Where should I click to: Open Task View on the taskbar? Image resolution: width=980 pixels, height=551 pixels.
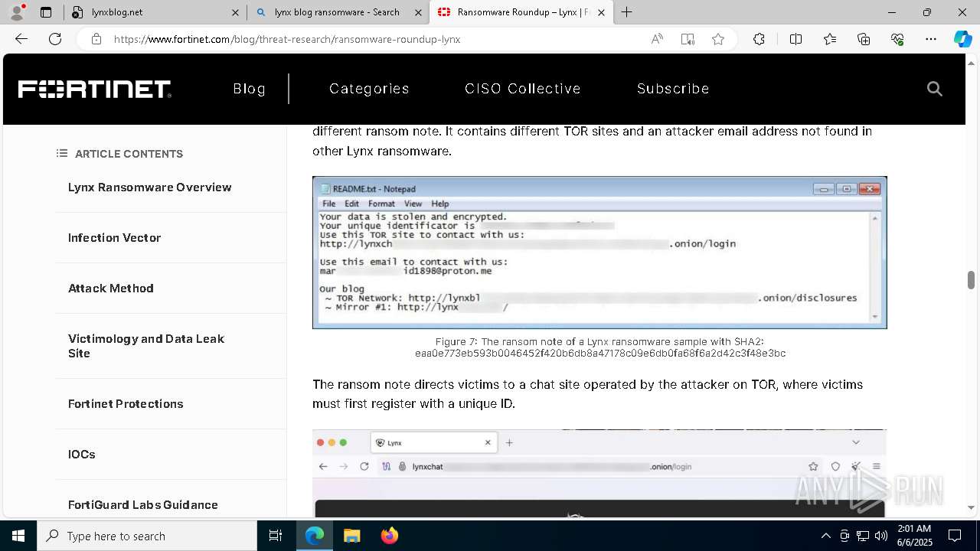pos(276,536)
